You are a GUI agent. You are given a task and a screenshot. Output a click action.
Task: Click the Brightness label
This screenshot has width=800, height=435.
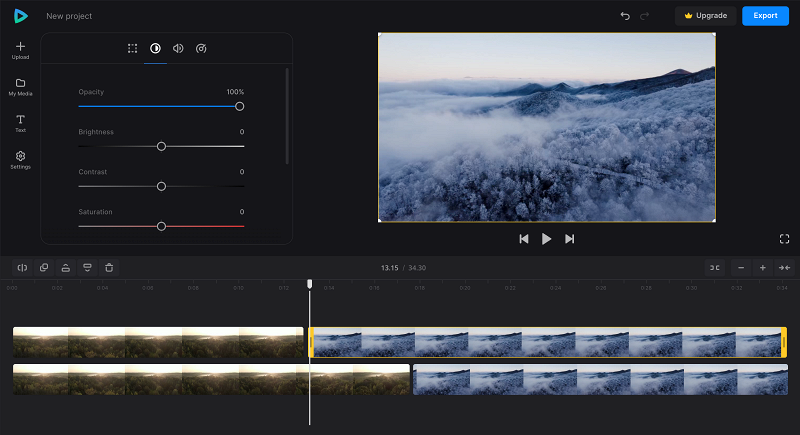tap(96, 132)
